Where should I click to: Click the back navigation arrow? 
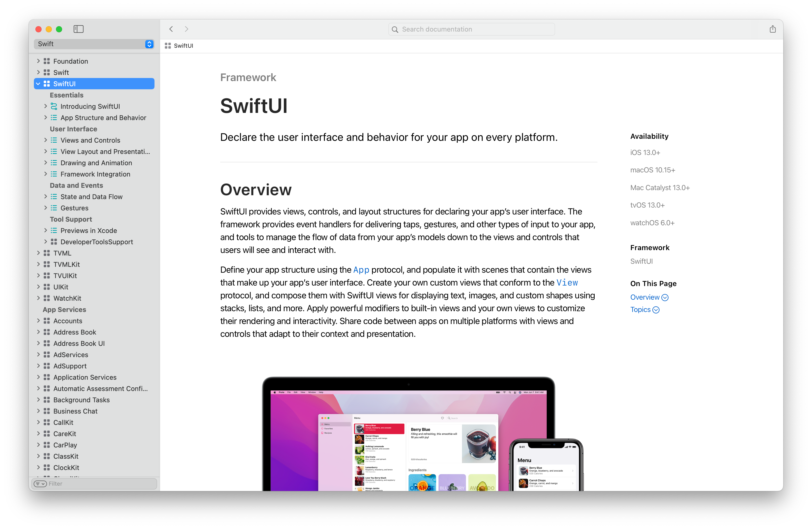(x=171, y=29)
